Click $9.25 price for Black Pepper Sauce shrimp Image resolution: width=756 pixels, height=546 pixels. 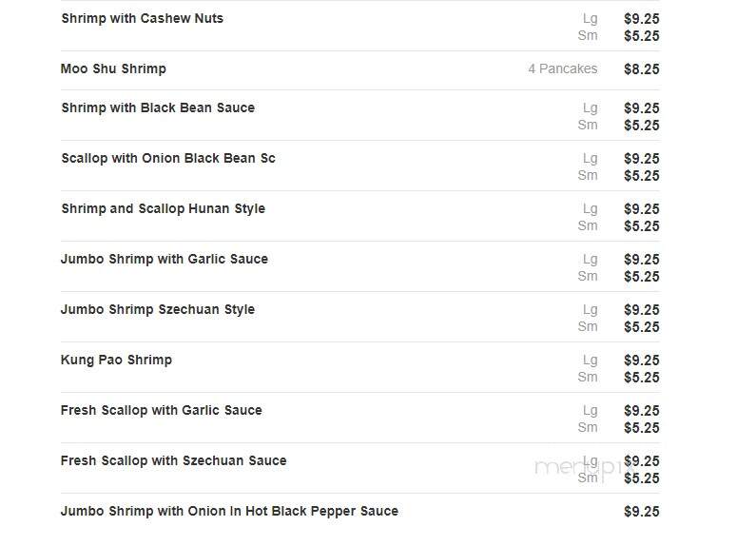[641, 511]
